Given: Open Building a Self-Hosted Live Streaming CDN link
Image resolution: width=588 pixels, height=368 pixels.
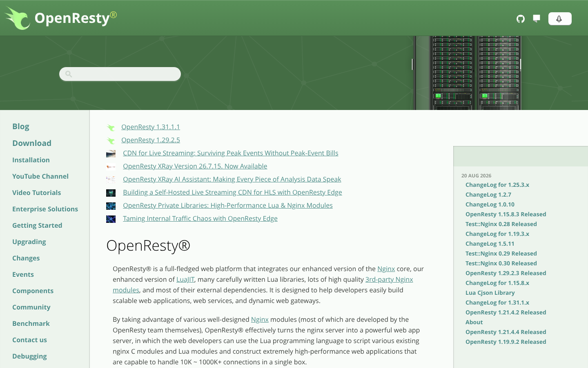Looking at the screenshot, I should click(232, 192).
